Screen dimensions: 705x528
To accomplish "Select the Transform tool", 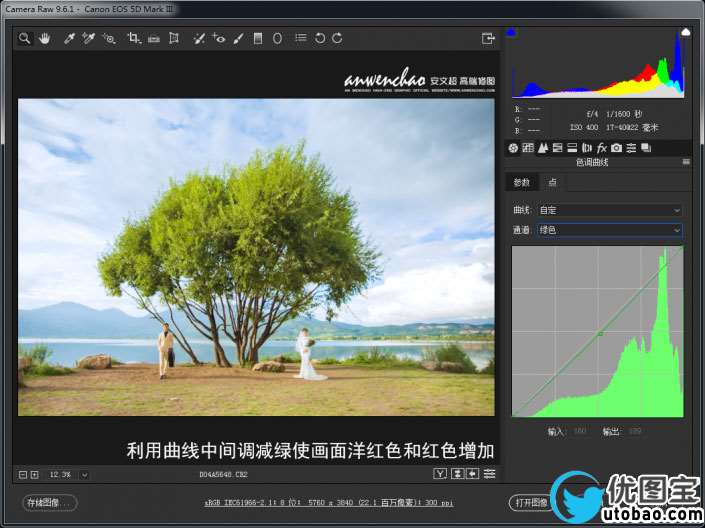I will (x=174, y=39).
